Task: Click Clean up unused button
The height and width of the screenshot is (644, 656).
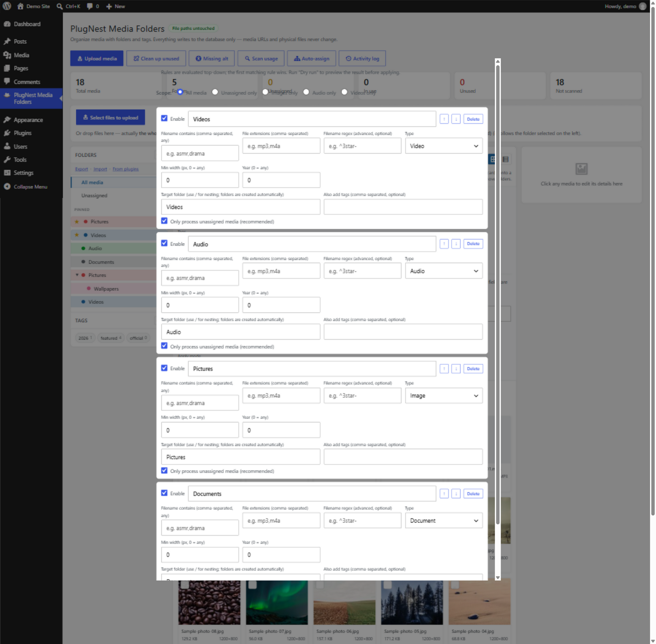Action: pos(156,59)
